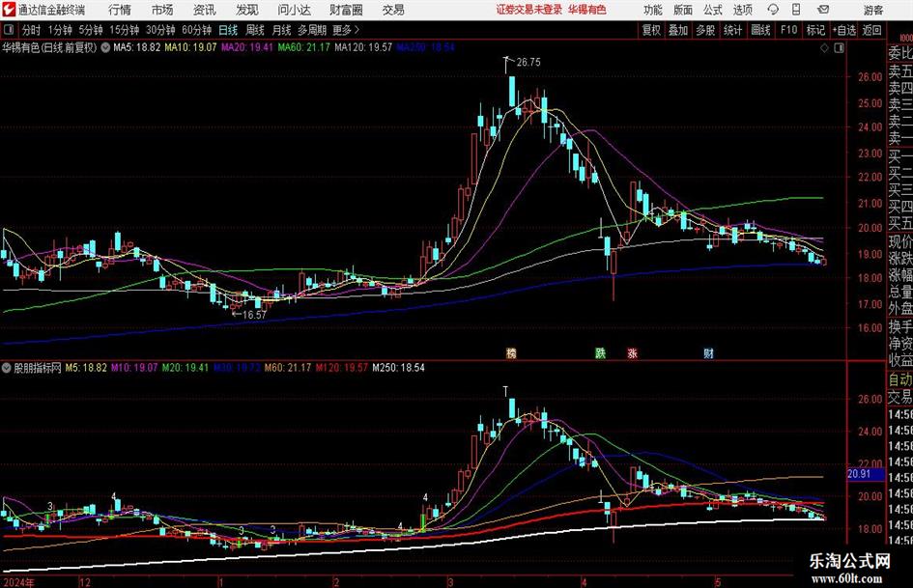
Task: Open the F10 company info button
Action: (789, 30)
